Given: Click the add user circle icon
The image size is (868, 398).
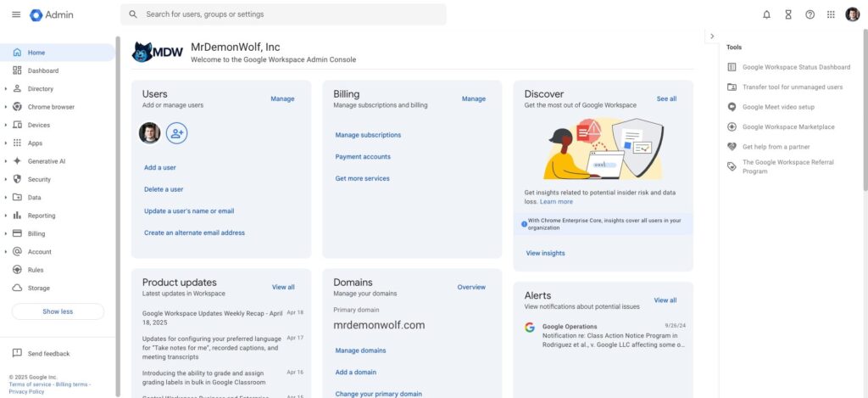Looking at the screenshot, I should pos(176,133).
